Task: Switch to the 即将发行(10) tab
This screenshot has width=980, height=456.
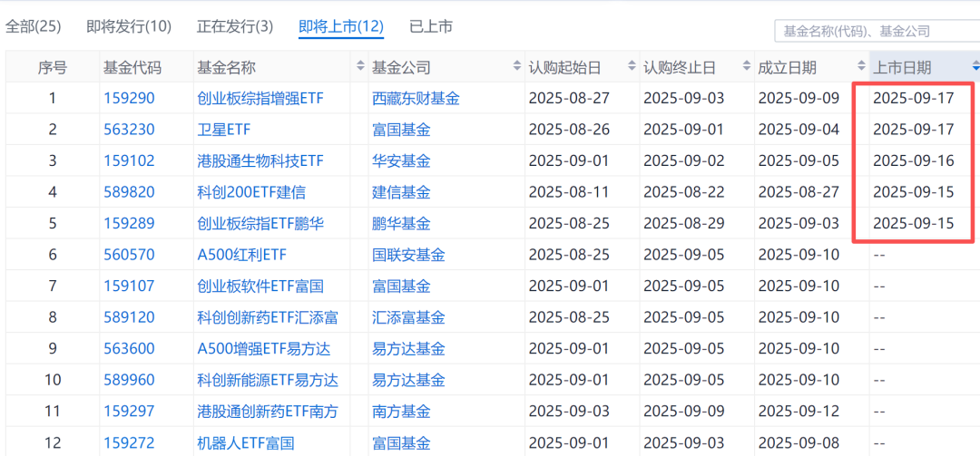Action: tap(129, 26)
